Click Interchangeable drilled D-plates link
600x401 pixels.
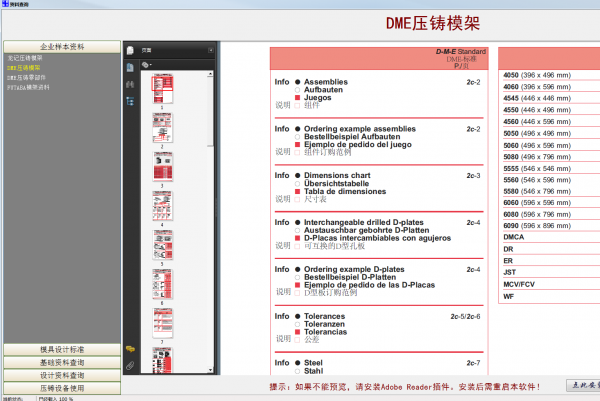tap(364, 222)
